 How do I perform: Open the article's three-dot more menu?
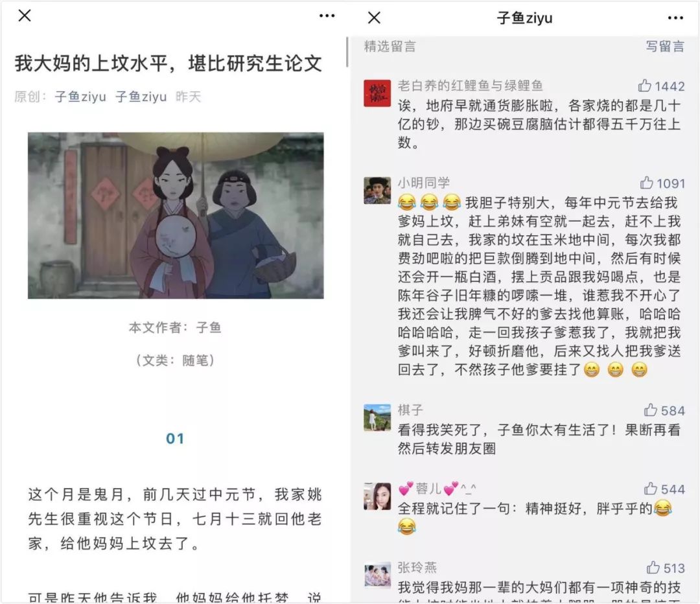(x=327, y=16)
